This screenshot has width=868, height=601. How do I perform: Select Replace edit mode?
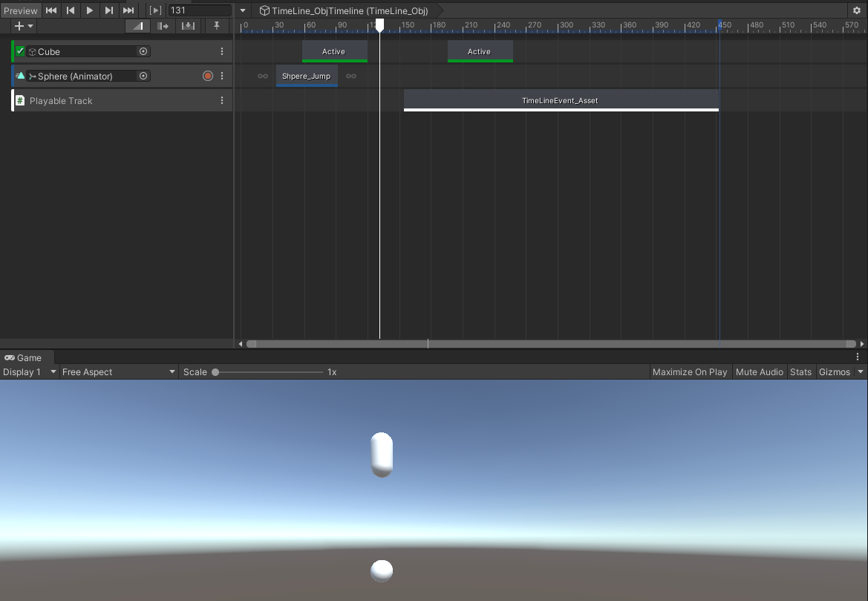[x=188, y=26]
